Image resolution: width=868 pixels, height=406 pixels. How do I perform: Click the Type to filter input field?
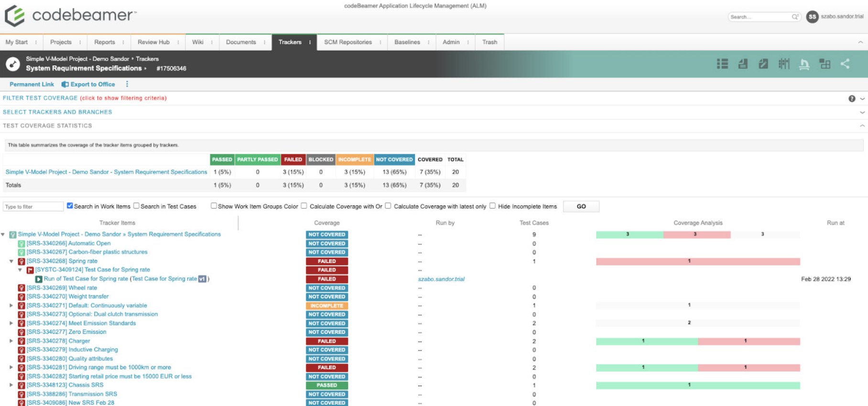coord(33,207)
